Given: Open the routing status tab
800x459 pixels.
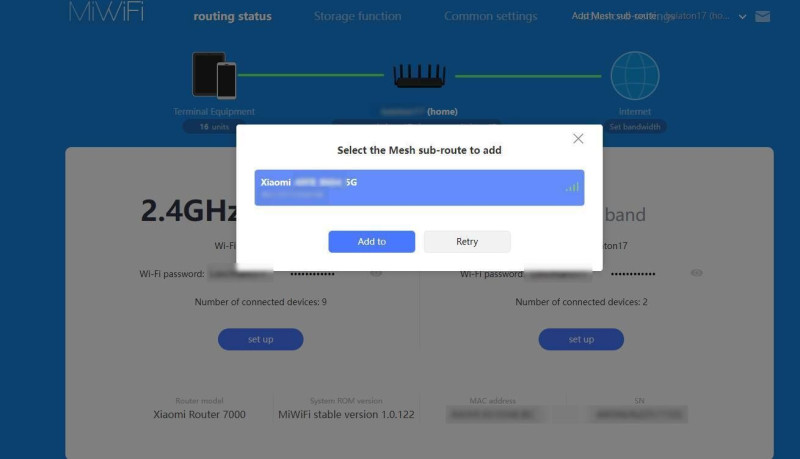Looking at the screenshot, I should click(232, 16).
